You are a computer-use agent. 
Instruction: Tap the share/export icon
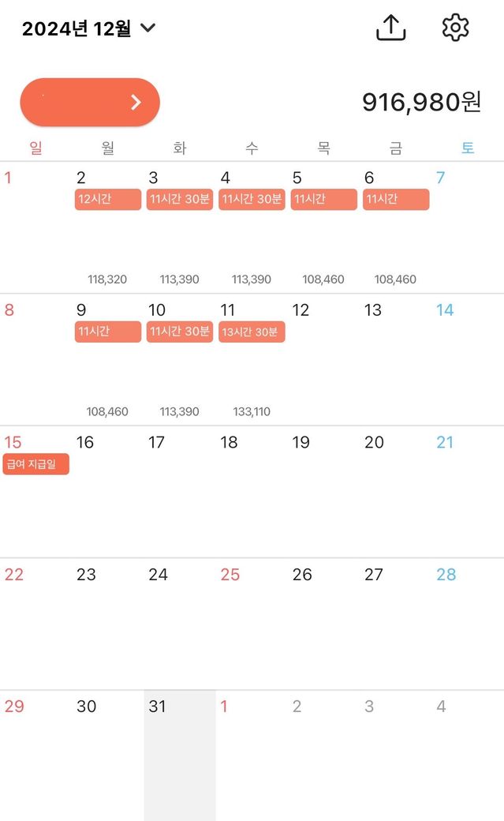tap(390, 28)
